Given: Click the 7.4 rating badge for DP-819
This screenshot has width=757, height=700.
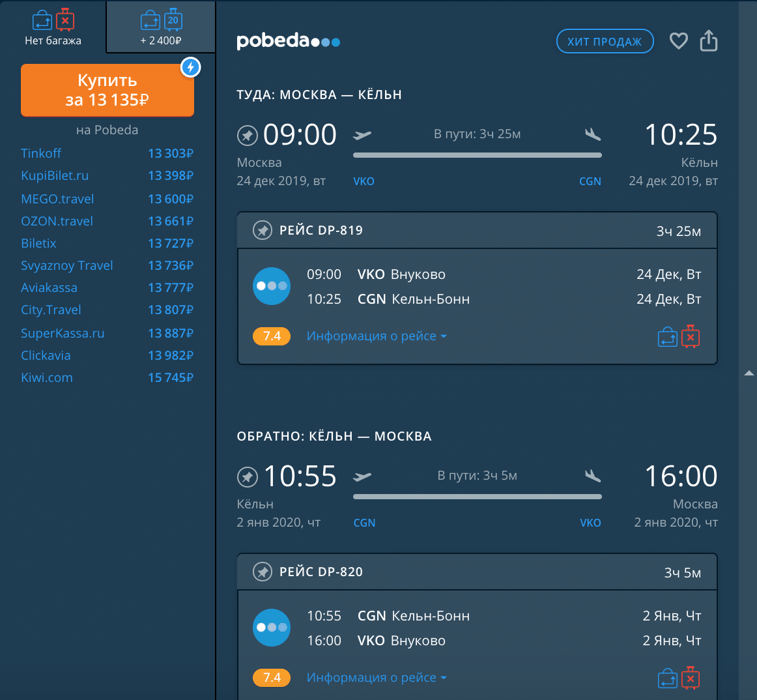Looking at the screenshot, I should click(x=272, y=336).
